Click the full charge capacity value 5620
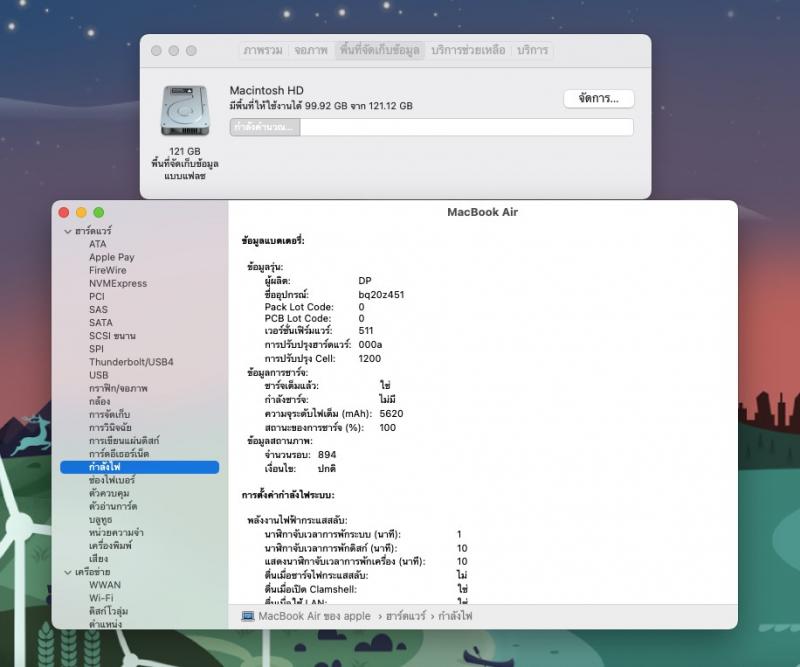 coord(391,414)
